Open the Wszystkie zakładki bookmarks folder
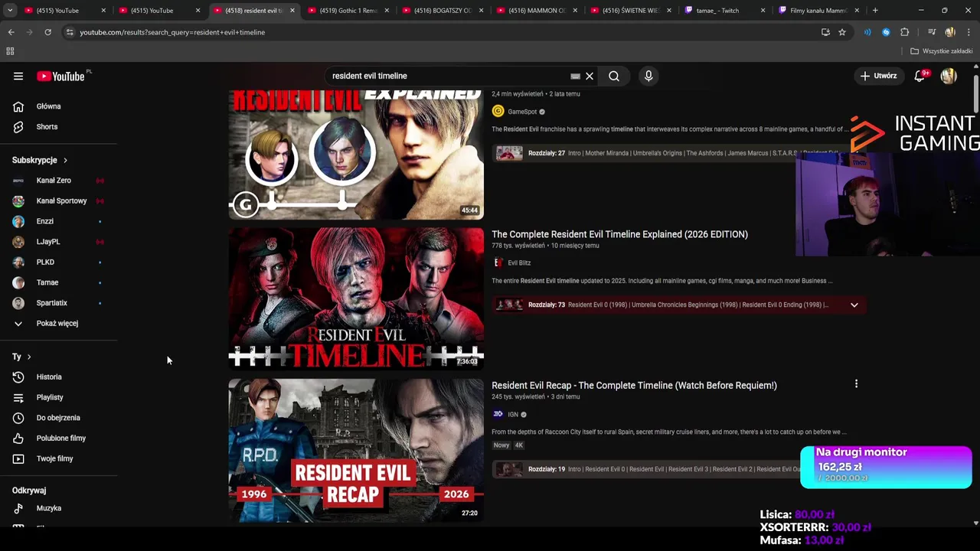 point(942,51)
